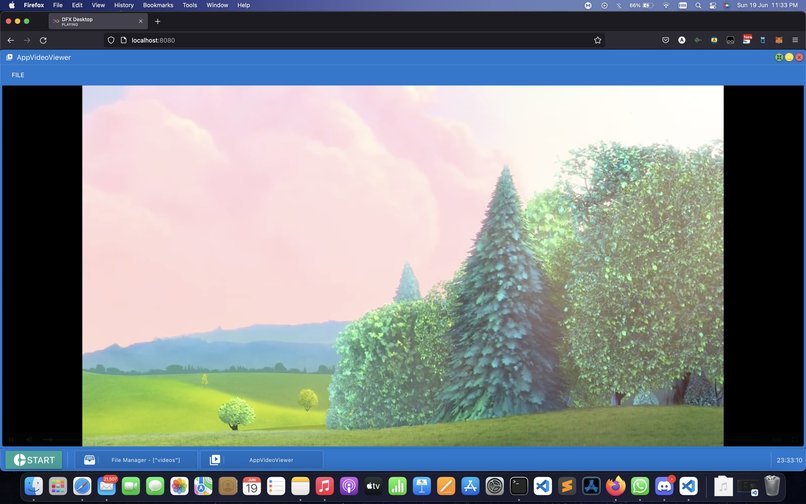Viewport: 806px width, 504px height.
Task: Click the playing video frame
Action: tap(403, 265)
